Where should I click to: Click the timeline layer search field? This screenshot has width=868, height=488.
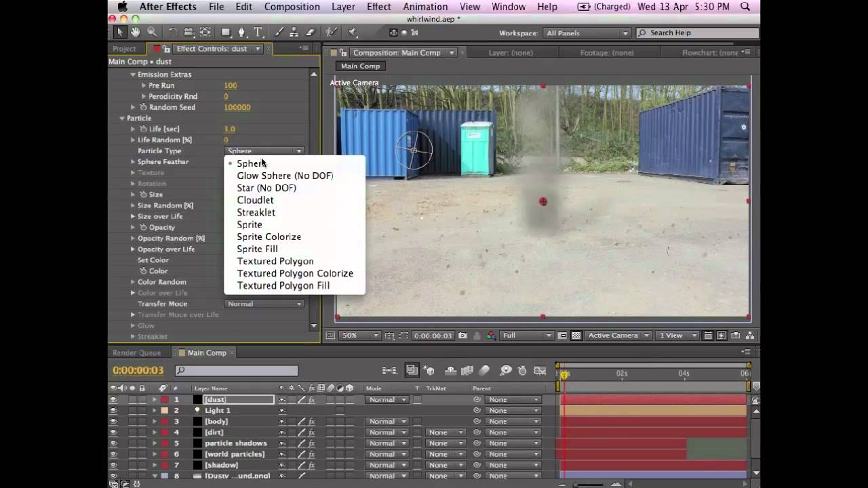(x=237, y=371)
